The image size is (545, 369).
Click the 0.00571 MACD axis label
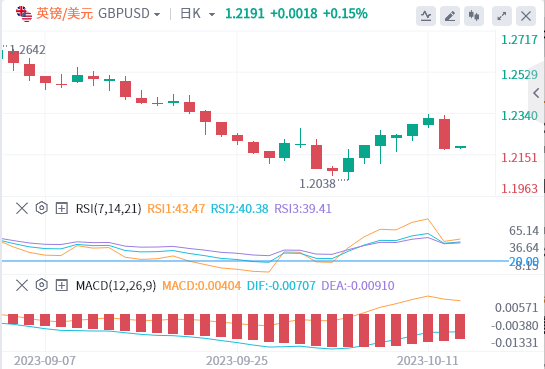[x=516, y=308]
